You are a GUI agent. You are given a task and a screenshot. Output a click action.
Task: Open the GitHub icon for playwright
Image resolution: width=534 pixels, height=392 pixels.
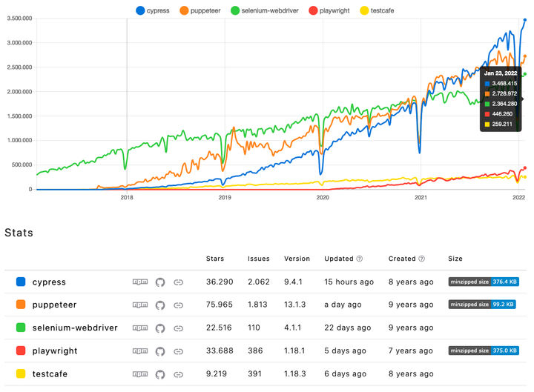click(x=160, y=351)
